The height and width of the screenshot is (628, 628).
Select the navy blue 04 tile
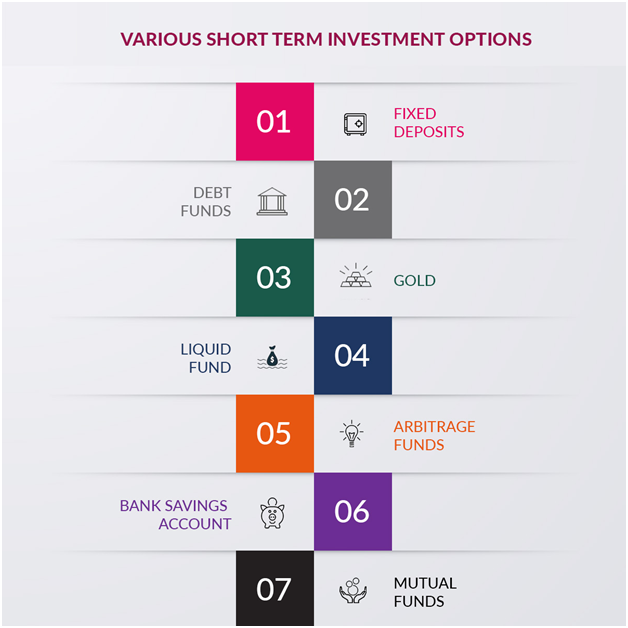tap(353, 356)
